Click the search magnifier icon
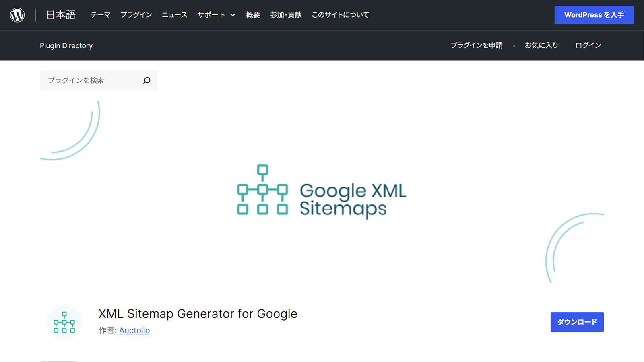Viewport: 644px width, 362px height. click(x=147, y=80)
